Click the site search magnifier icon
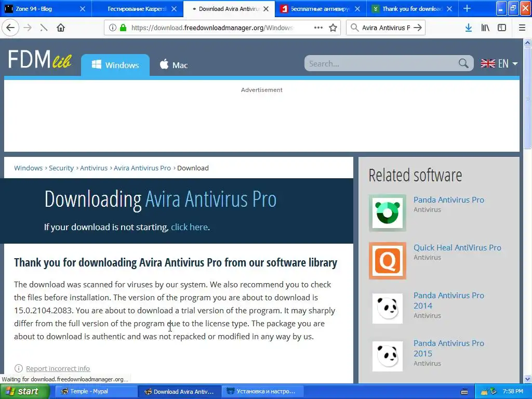The height and width of the screenshot is (399, 532). 463,63
